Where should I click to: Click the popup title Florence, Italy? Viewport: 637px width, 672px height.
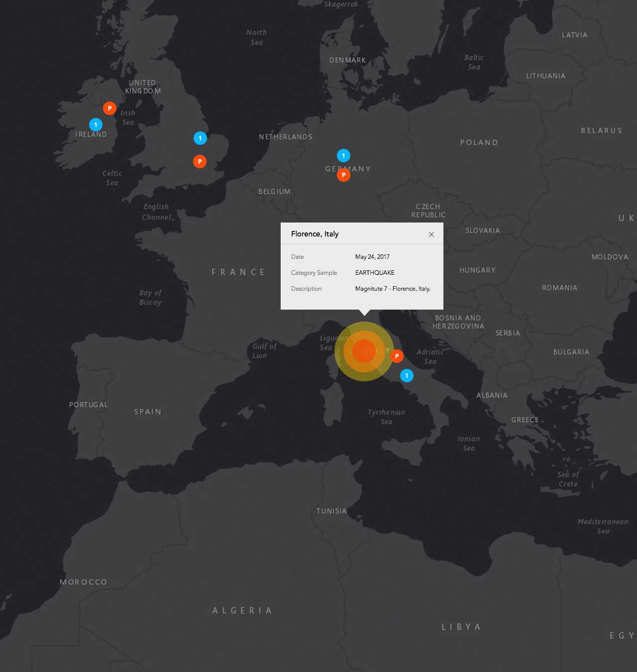tap(315, 234)
